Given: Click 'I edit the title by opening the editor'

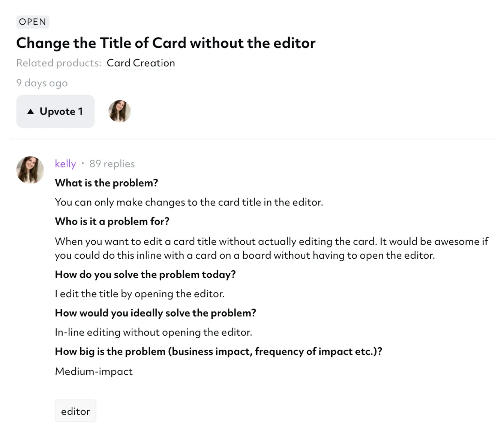Looking at the screenshot, I should pyautogui.click(x=140, y=294).
